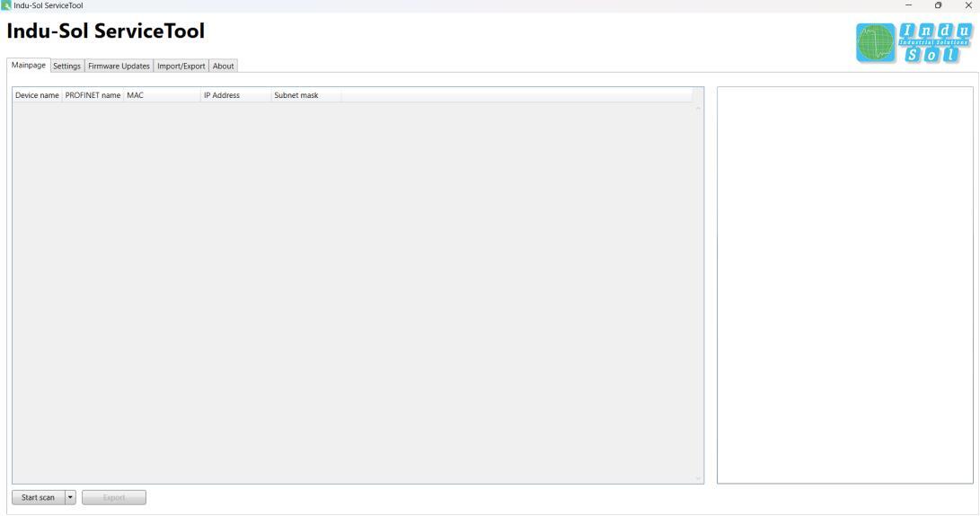980x516 pixels.
Task: Switch to the Mainpage tab
Action: 29,65
